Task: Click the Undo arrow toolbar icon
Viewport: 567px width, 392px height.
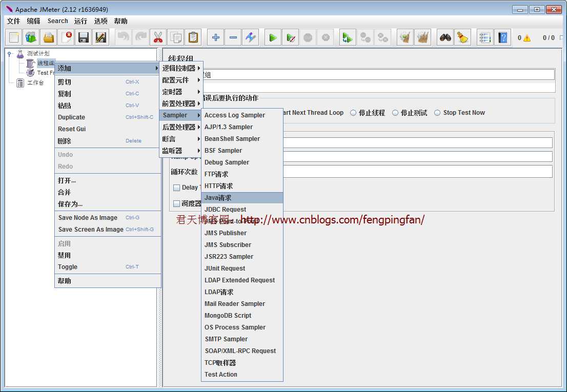Action: (124, 37)
